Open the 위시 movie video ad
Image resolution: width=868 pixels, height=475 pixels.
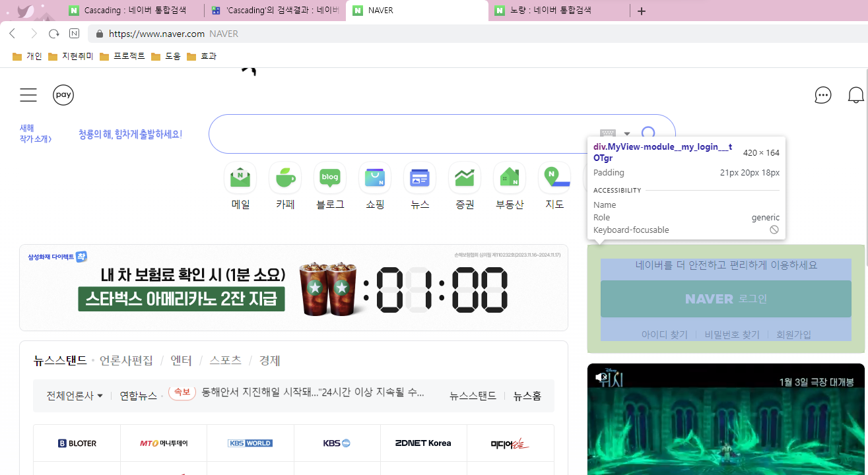(x=726, y=419)
